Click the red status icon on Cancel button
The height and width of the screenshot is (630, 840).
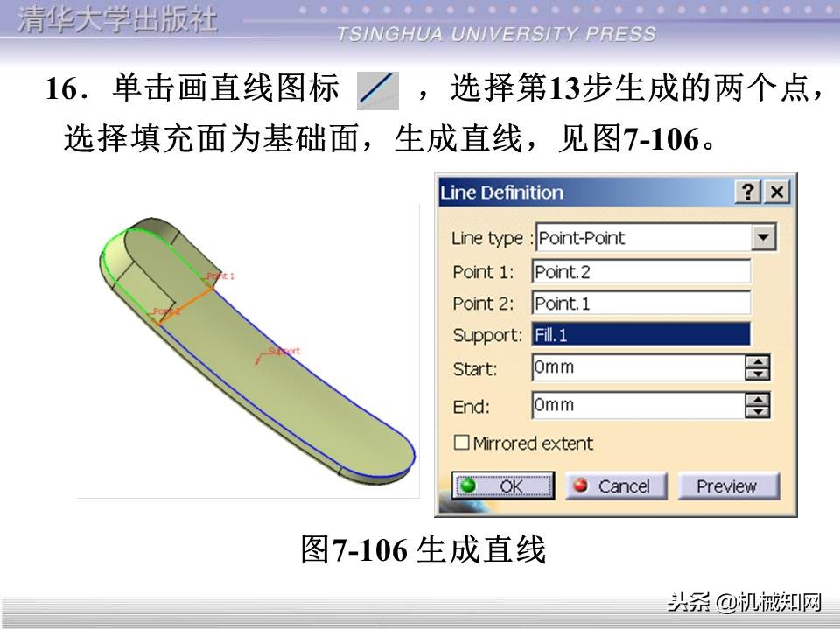(x=580, y=486)
